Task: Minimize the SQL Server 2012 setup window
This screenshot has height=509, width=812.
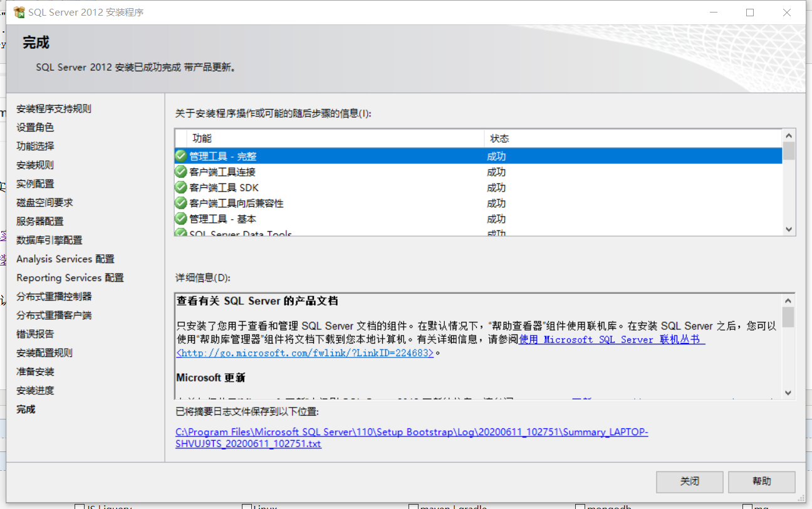Action: point(713,13)
